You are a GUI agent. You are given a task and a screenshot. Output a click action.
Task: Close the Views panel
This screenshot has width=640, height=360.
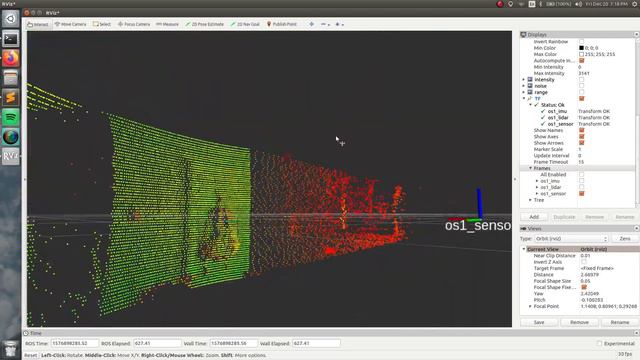[636, 229]
